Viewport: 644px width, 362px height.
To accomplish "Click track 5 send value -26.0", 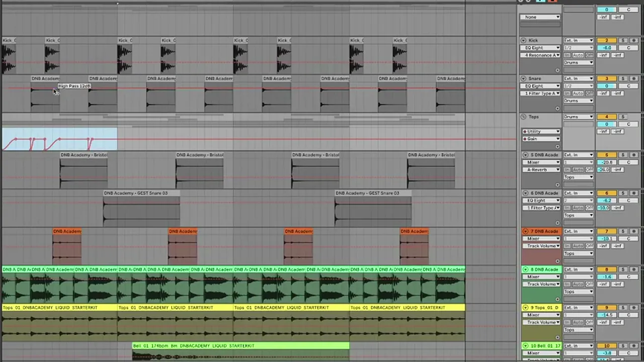I will (x=603, y=170).
